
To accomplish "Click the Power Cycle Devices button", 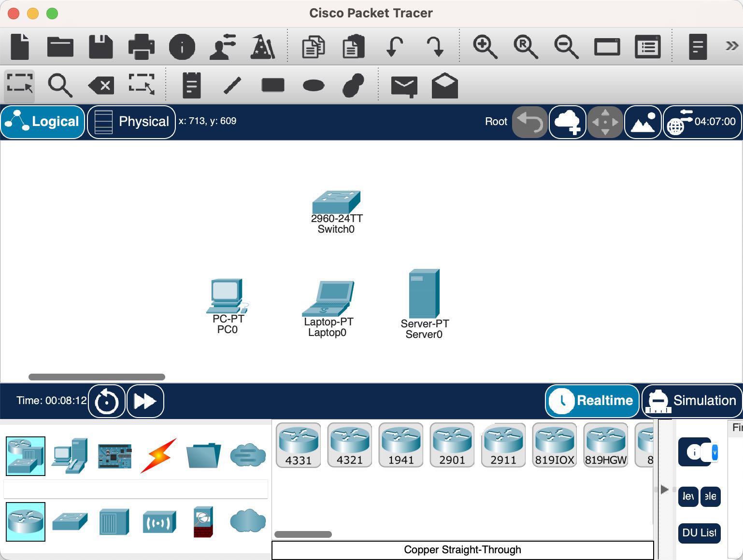I will point(107,401).
